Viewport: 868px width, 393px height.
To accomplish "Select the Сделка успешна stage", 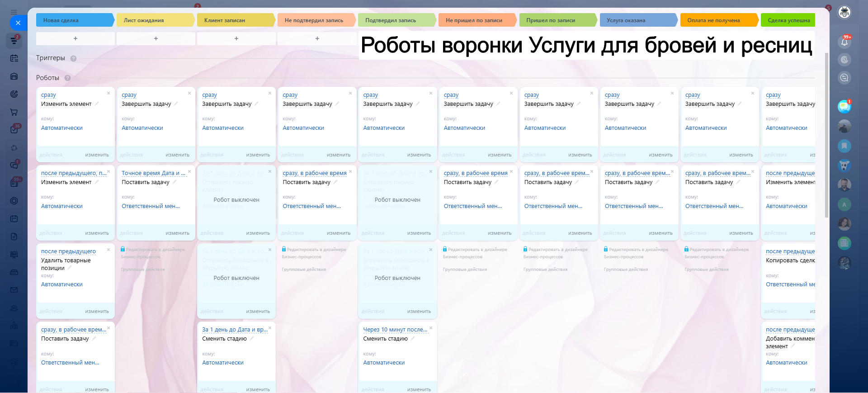I will coord(788,20).
